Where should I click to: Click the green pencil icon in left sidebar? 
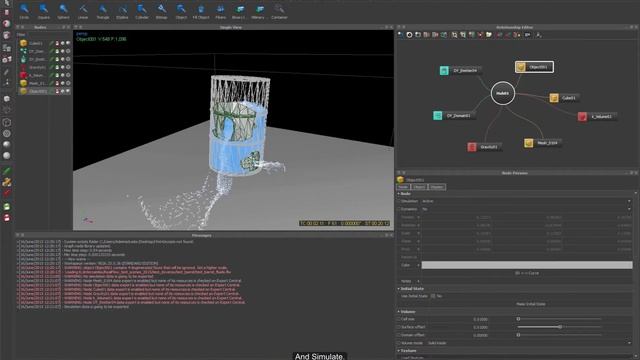pos(7,171)
